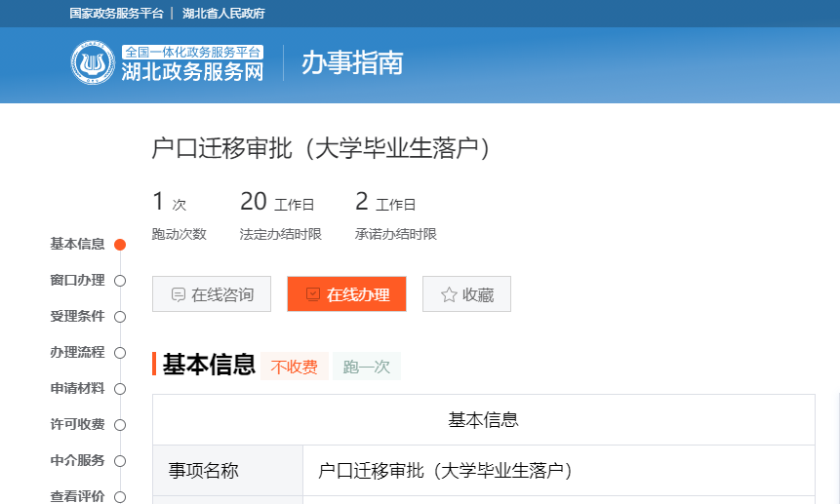Viewport: 840px width, 504px height.
Task: Click the chat bubble icon in 在线咨询
Action: click(178, 294)
